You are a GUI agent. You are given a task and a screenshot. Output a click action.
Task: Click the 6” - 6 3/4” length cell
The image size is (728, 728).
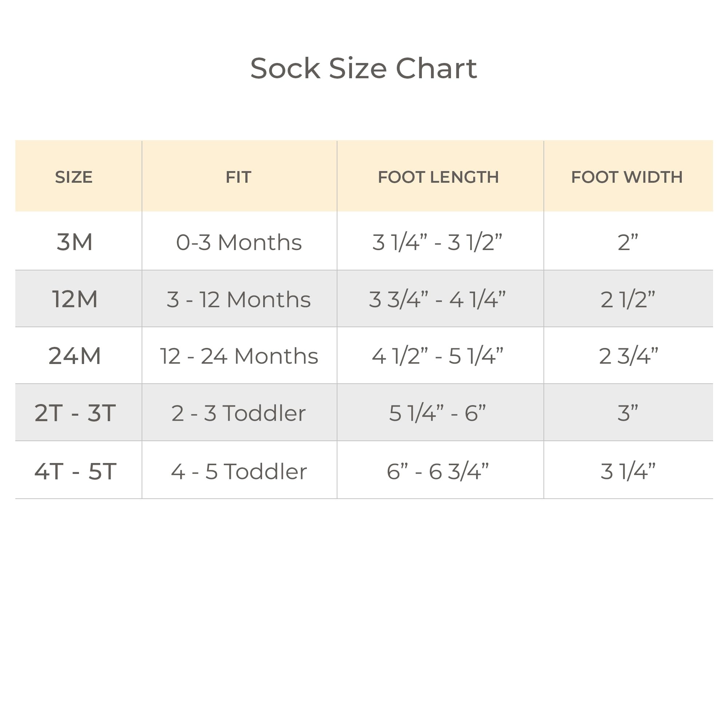pos(438,471)
